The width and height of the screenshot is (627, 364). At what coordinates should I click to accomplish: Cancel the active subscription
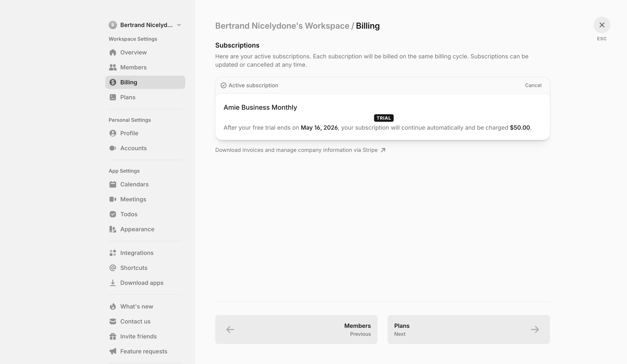tap(533, 85)
